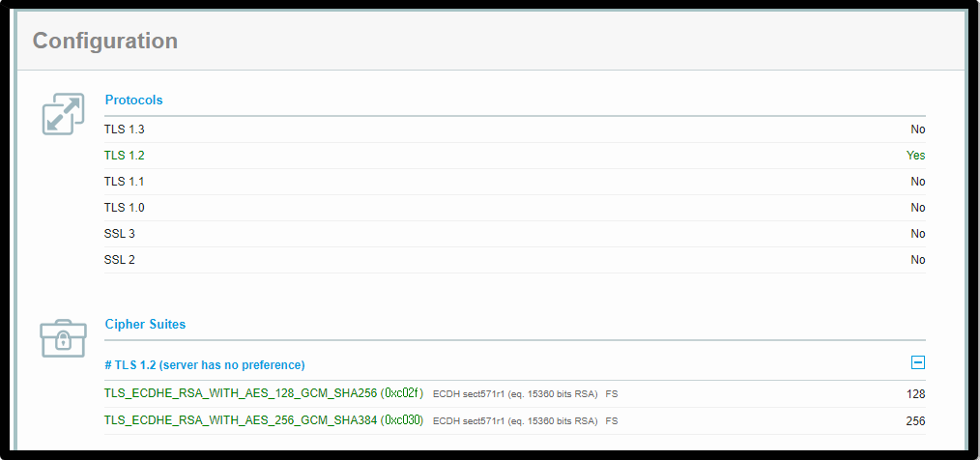
Task: Click the Protocols expand-arrows icon
Action: tap(63, 114)
